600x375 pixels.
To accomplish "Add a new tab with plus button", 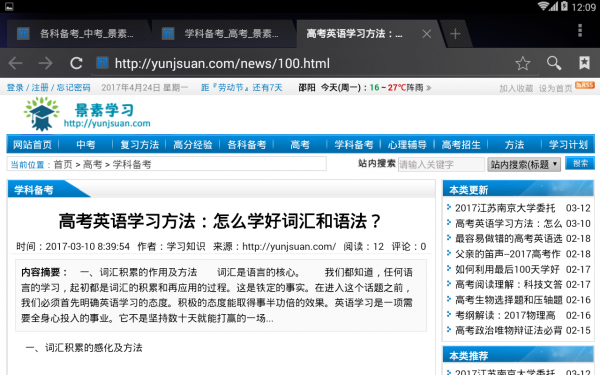I will (x=455, y=34).
